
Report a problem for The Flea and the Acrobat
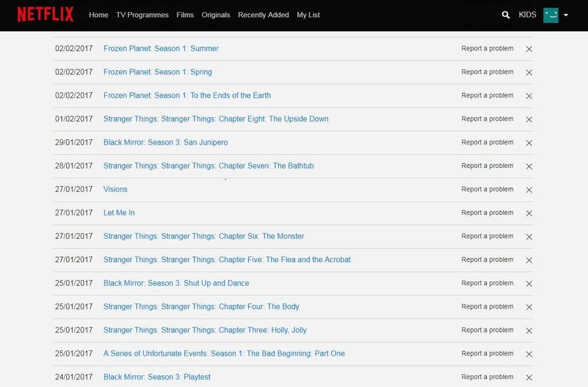487,259
